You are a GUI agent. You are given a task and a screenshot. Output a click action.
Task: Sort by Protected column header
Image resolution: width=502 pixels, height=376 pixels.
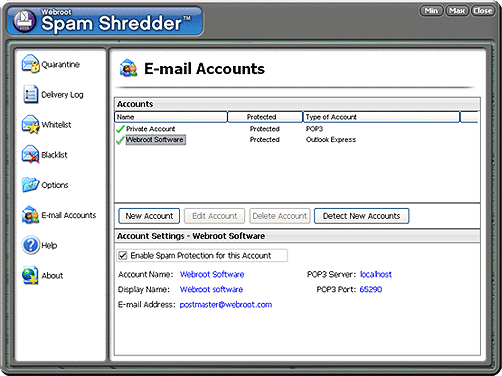265,117
